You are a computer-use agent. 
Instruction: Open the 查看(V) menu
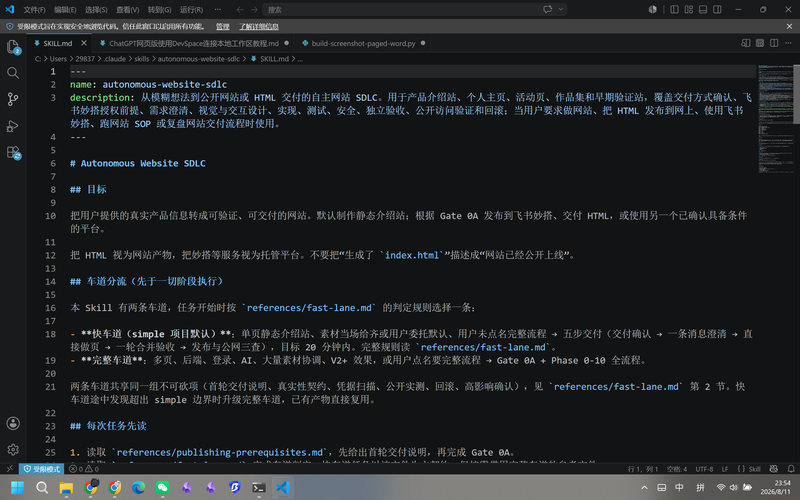click(x=127, y=9)
